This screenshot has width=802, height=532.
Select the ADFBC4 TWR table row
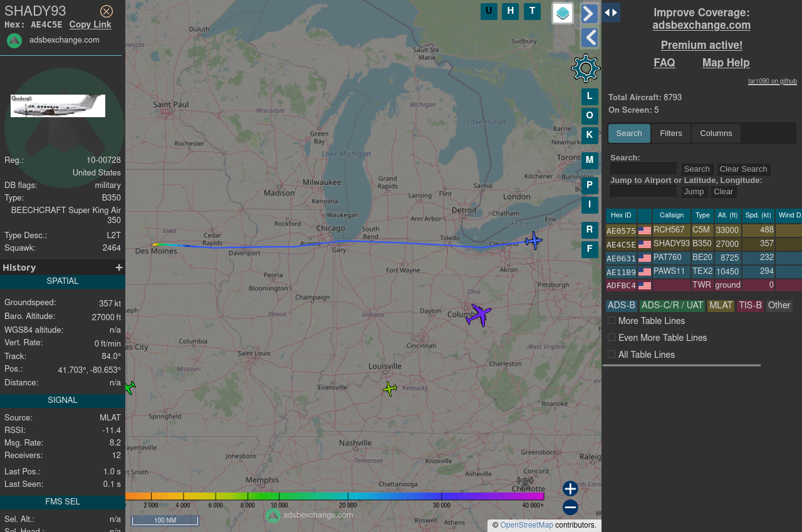[x=704, y=285]
